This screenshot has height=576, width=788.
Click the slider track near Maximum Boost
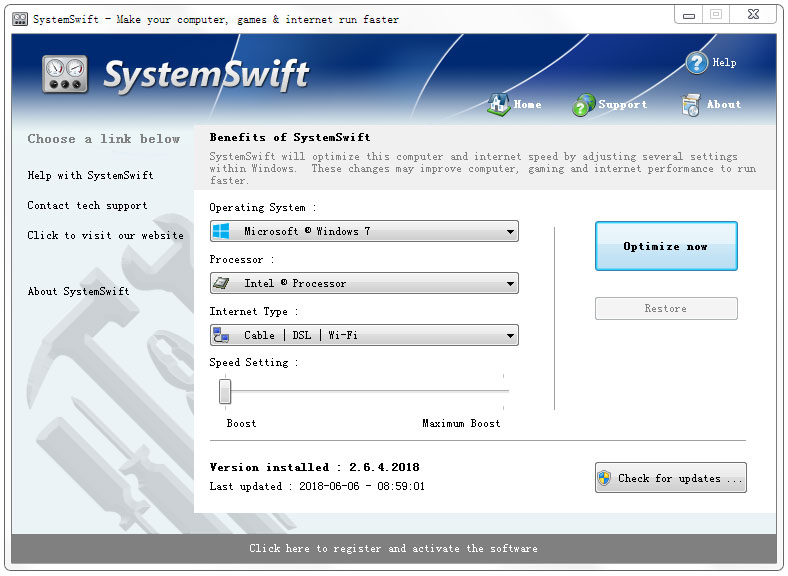pyautogui.click(x=503, y=391)
